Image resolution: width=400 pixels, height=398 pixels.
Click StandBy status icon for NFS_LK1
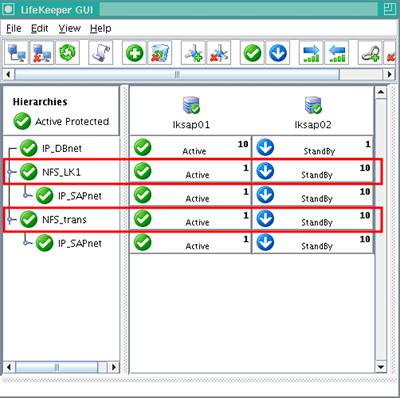[265, 171]
